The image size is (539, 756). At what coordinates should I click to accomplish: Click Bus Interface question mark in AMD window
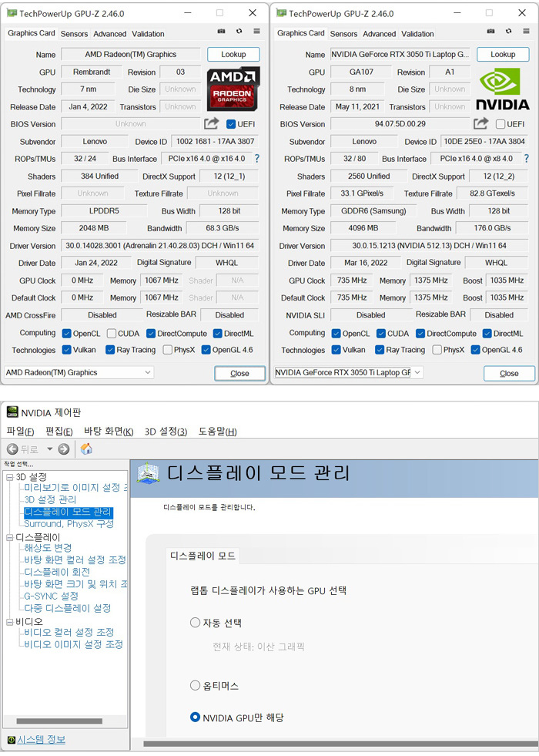click(257, 159)
